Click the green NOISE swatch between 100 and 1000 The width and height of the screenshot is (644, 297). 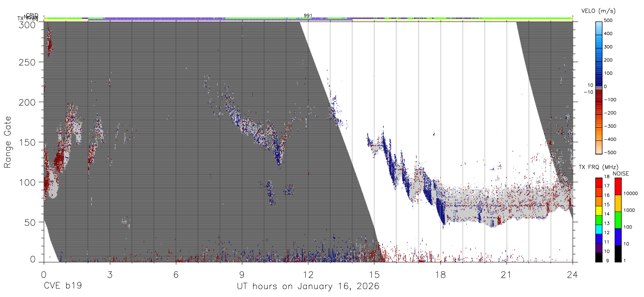[618, 220]
